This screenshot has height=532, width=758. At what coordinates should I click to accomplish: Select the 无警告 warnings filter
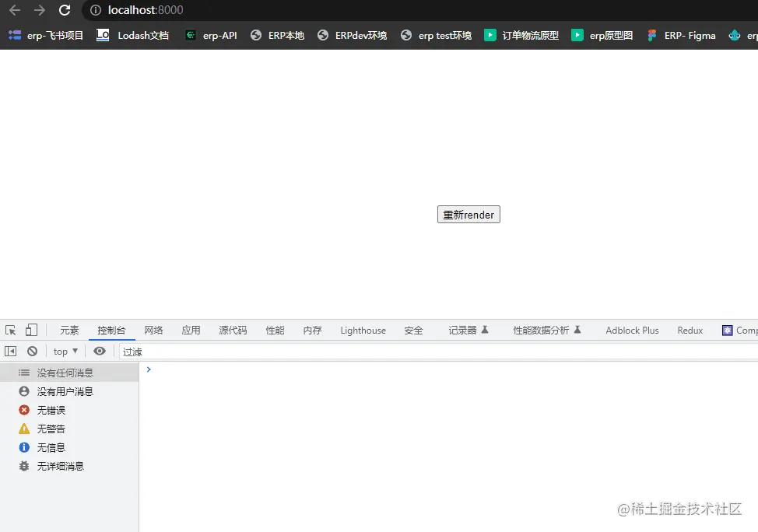(43, 429)
